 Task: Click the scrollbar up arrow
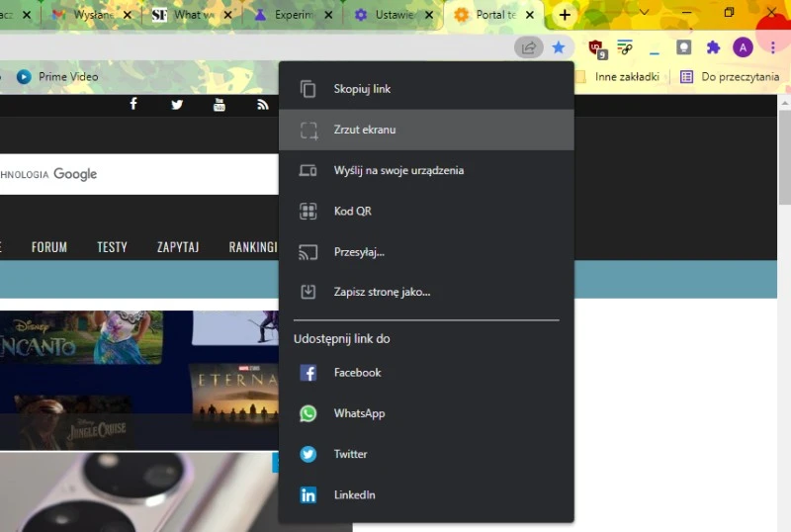pyautogui.click(x=784, y=103)
